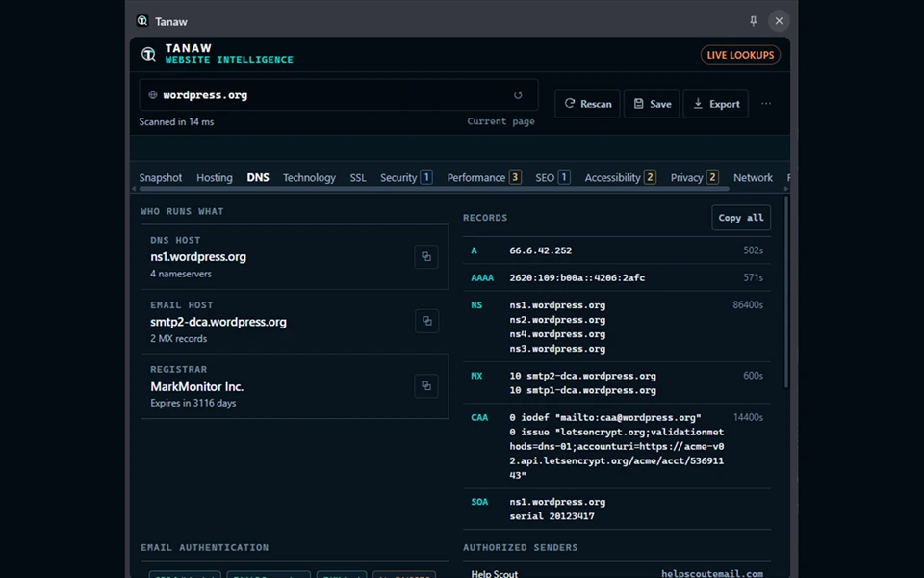Pin the Tanaw panel

[x=753, y=21]
